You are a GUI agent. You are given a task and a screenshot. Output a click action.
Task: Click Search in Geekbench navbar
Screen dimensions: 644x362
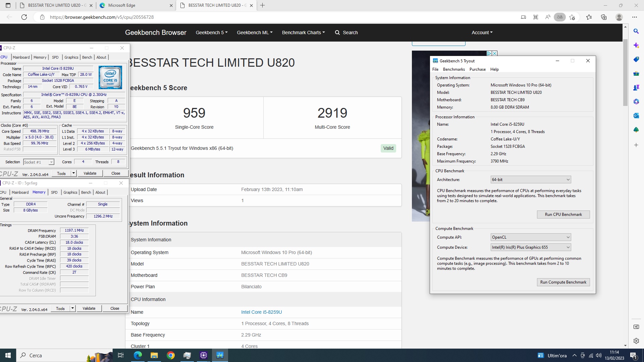click(x=346, y=33)
